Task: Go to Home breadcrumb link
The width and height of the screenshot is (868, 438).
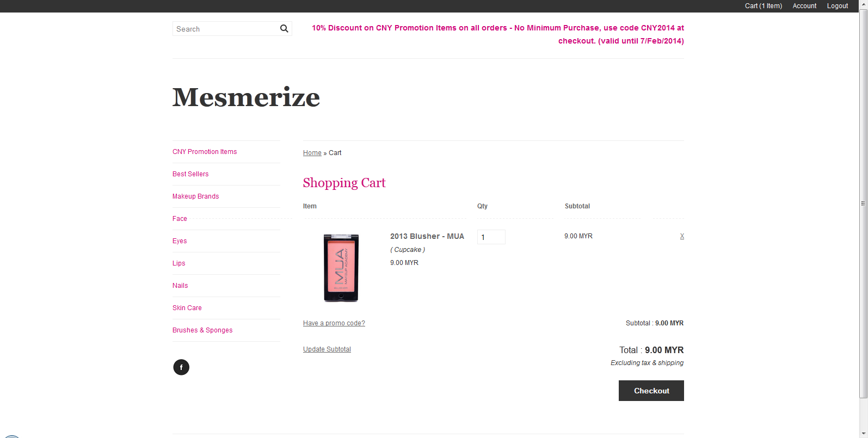Action: coord(312,153)
